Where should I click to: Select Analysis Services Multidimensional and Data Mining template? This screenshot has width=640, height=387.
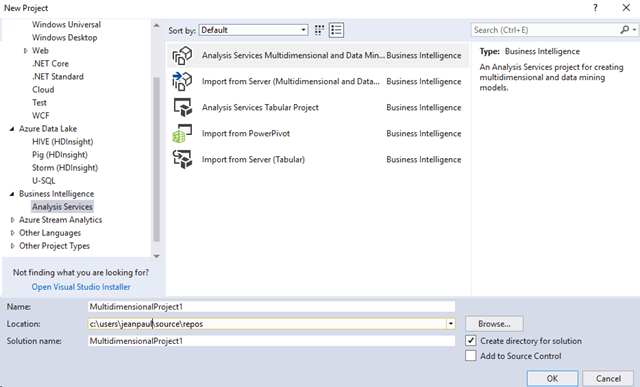318,56
